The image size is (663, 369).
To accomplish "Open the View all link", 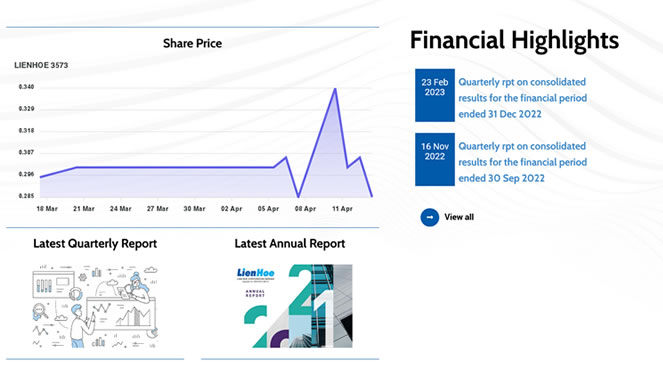I will (x=459, y=217).
